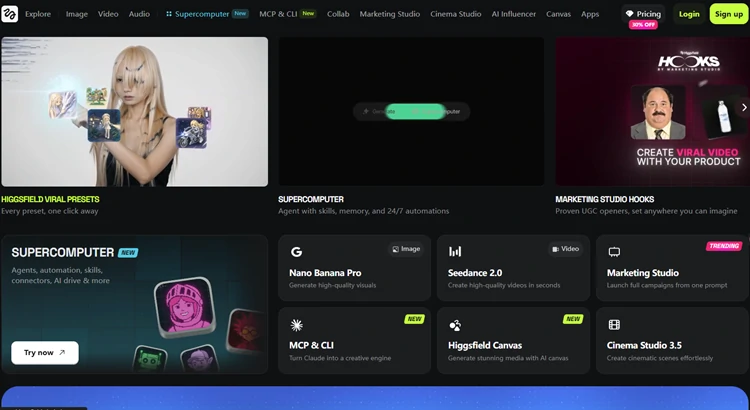The image size is (750, 410).
Task: Click the red character avatar tile
Action: 245,331
